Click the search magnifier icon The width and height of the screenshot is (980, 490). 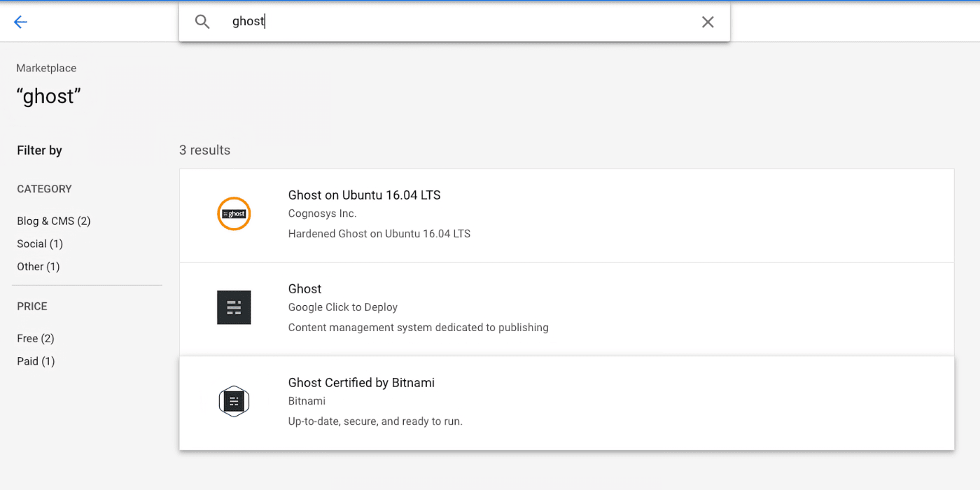pos(202,22)
